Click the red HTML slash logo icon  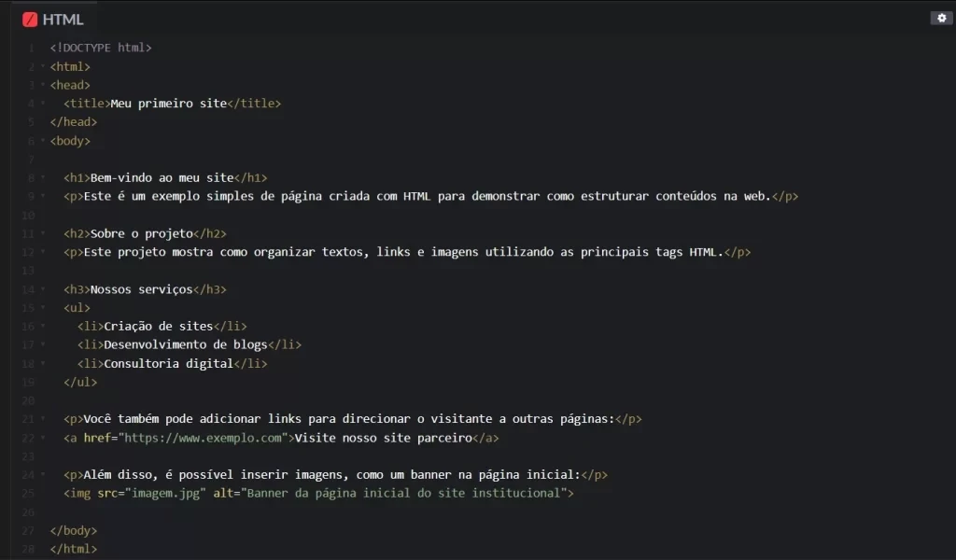click(30, 20)
